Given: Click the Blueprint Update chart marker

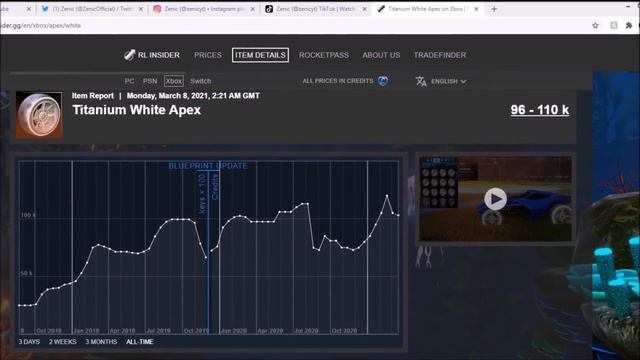Looking at the screenshot, I should tap(208, 166).
